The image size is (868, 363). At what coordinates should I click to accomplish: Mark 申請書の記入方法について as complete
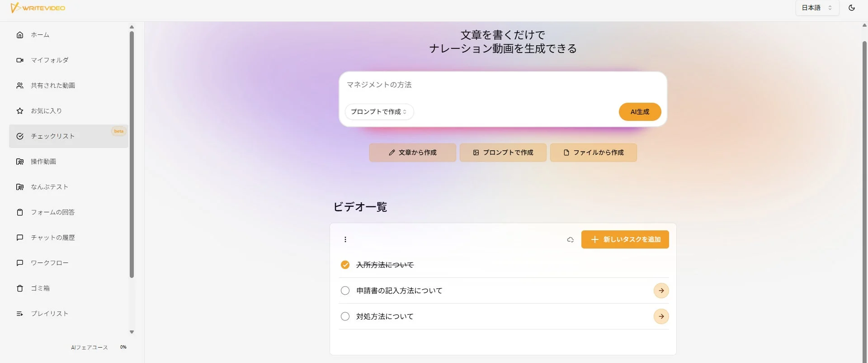(345, 290)
